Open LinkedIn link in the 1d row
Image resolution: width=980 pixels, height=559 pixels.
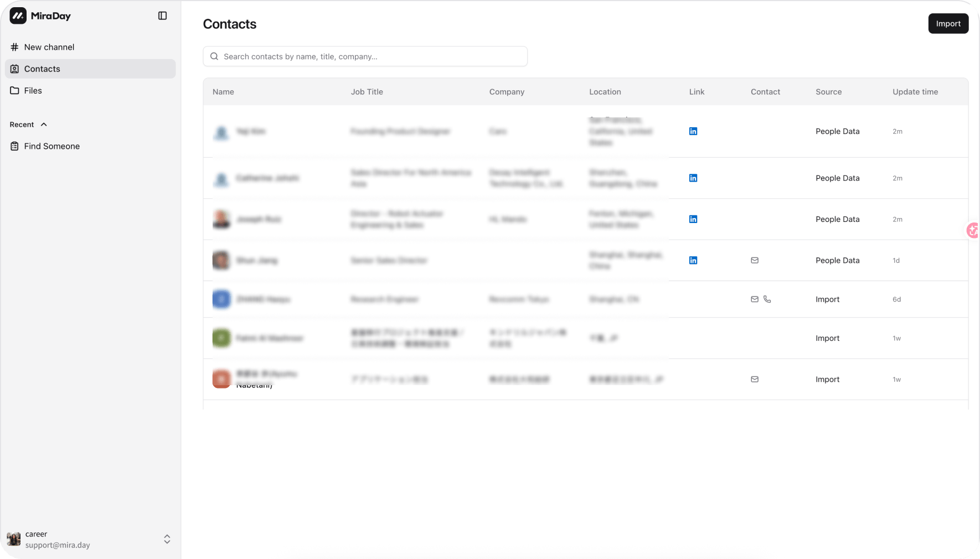point(693,260)
